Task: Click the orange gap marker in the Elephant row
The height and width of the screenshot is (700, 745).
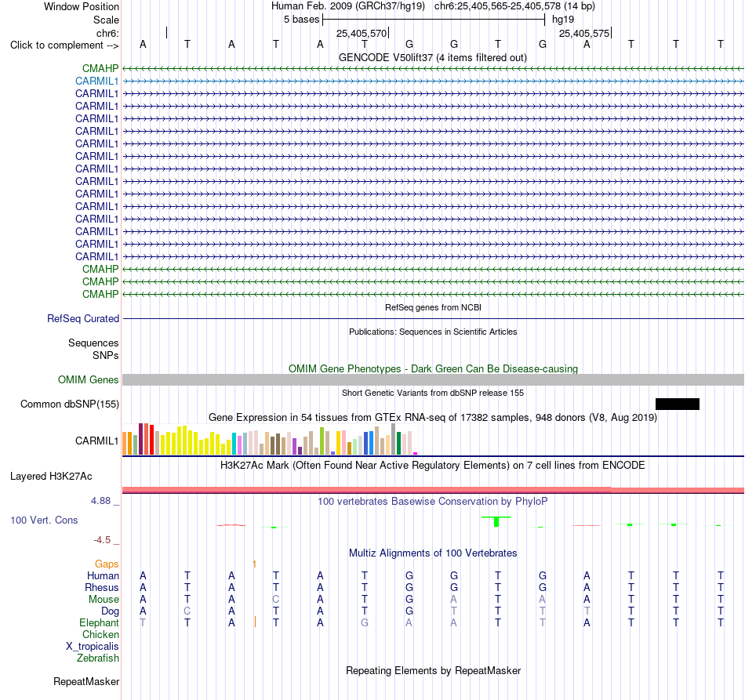Action: click(x=255, y=622)
